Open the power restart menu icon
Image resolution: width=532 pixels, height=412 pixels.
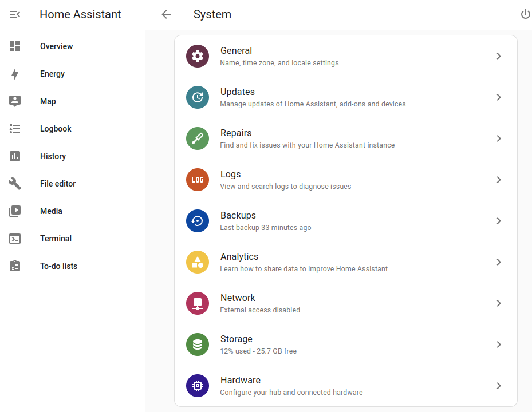[x=525, y=14]
